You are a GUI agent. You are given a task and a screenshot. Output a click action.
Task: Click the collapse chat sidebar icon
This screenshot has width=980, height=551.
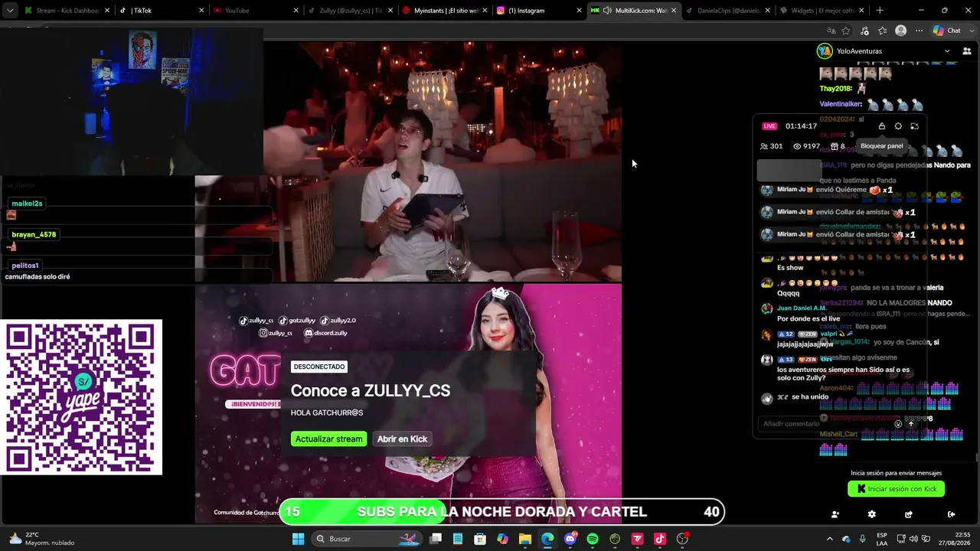coord(951,514)
